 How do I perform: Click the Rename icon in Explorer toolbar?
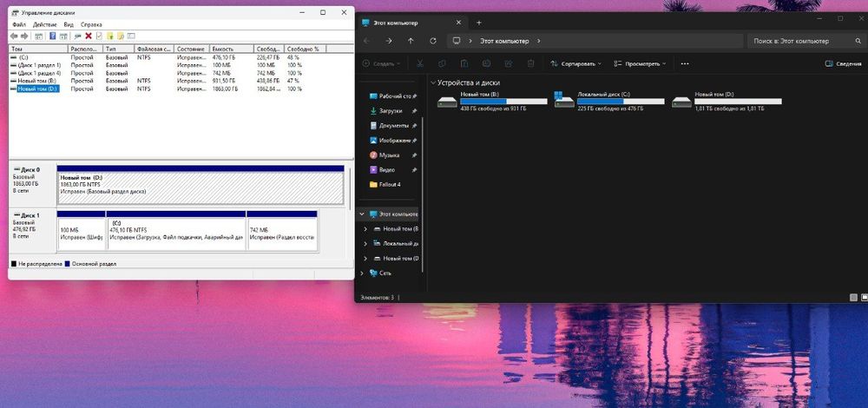click(x=486, y=63)
